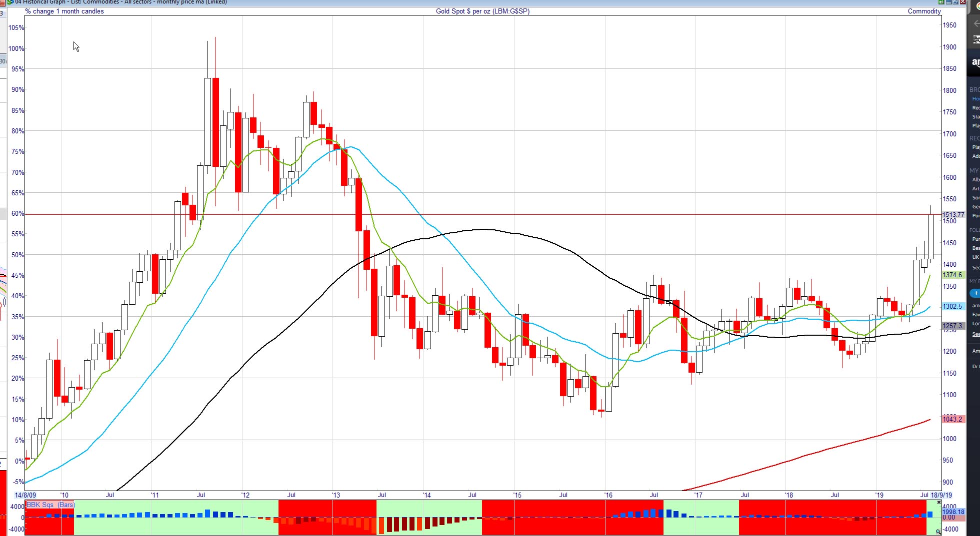
Task: Click the blue plus button in right sidebar
Action: coord(975,293)
